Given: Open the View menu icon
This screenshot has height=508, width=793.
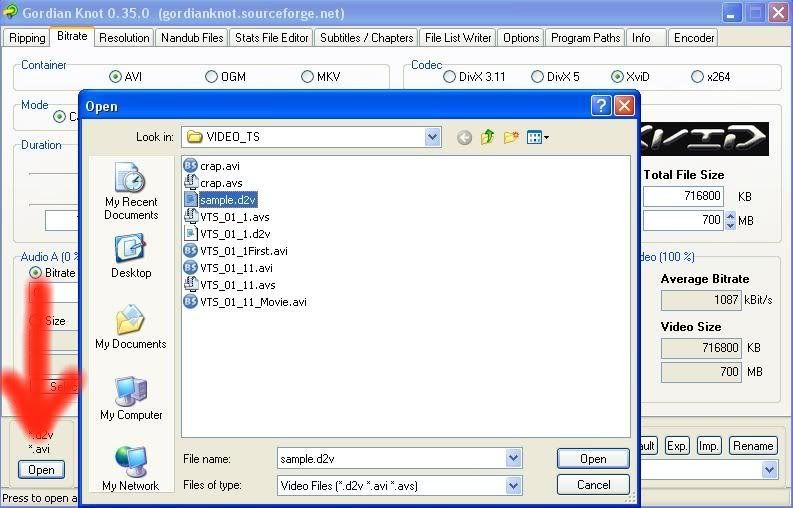Looking at the screenshot, I should click(534, 137).
